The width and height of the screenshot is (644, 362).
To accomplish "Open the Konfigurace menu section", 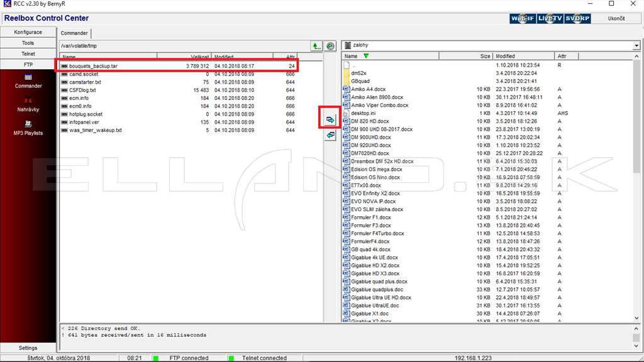I will coord(28,32).
